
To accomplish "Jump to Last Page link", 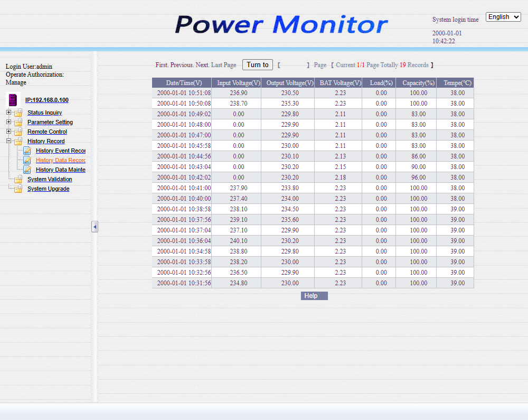I will coord(223,65).
